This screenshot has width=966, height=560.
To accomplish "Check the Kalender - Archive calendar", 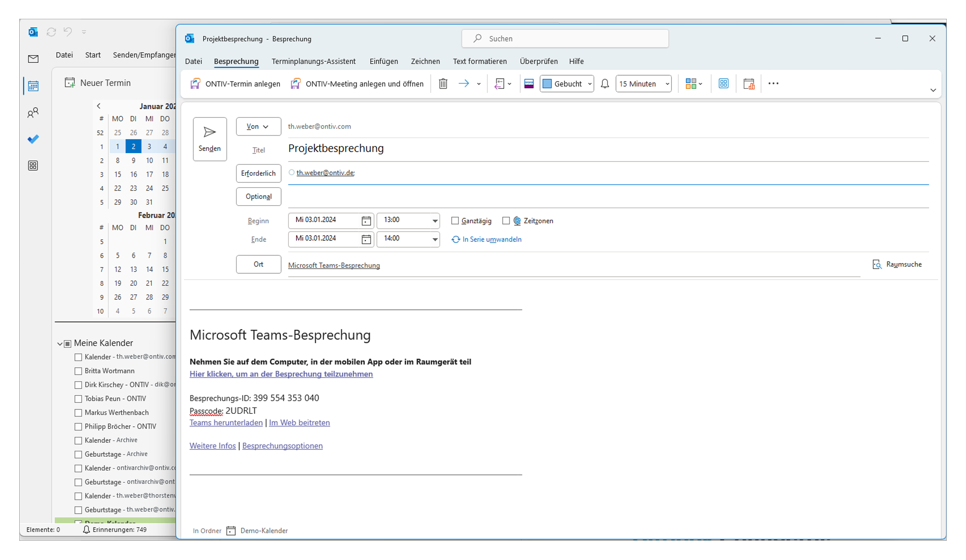I will pos(78,441).
